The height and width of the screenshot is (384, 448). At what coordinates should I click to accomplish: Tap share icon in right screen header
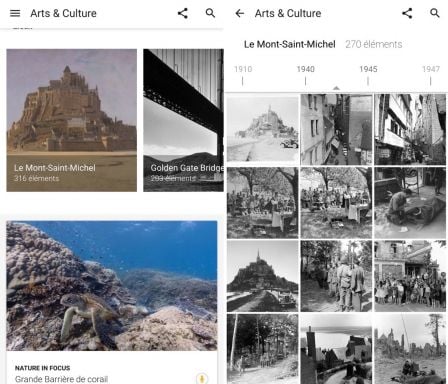tap(407, 13)
